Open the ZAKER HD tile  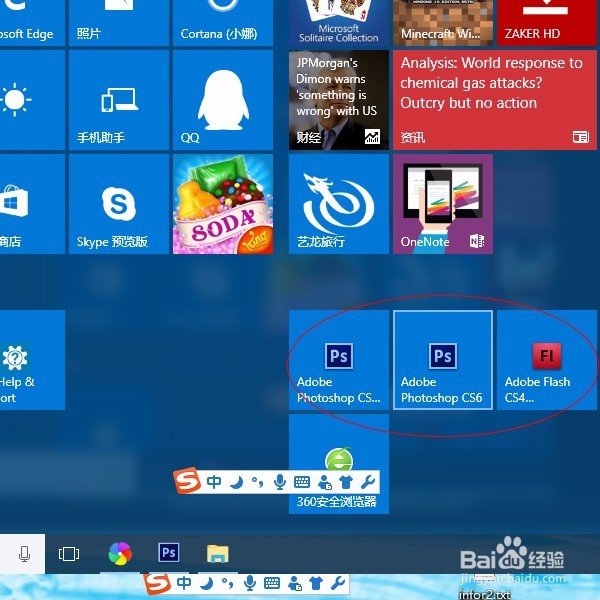(x=547, y=22)
